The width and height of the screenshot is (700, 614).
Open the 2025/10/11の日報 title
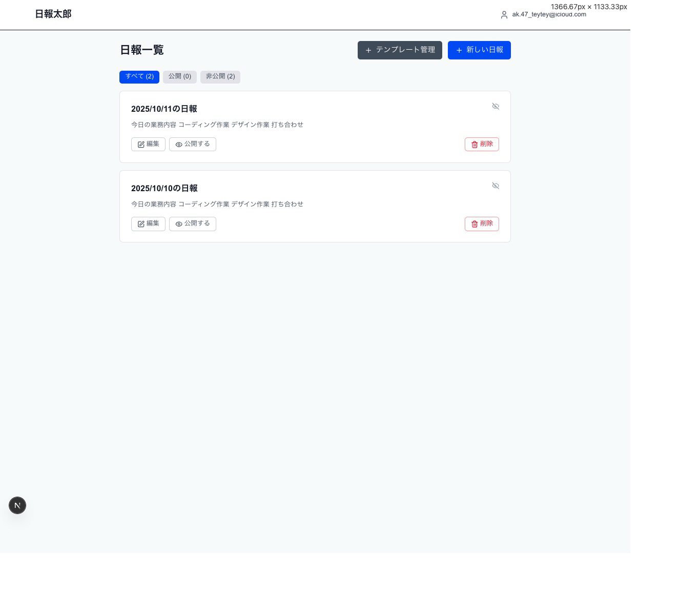pos(164,109)
